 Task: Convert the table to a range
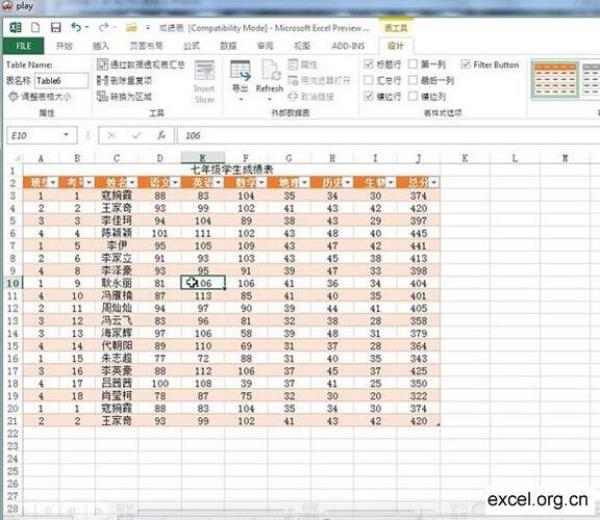click(124, 96)
